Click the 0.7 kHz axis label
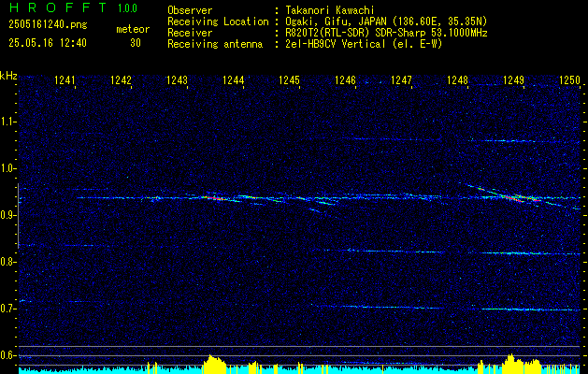Image resolution: width=588 pixels, height=374 pixels. coord(8,309)
